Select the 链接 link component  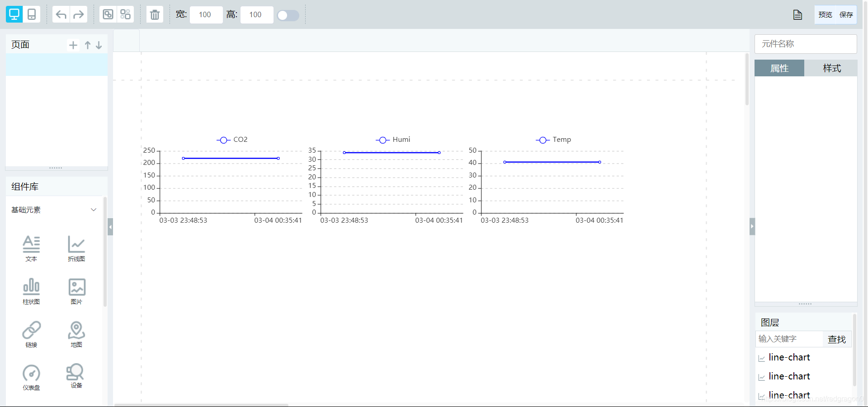coord(31,334)
